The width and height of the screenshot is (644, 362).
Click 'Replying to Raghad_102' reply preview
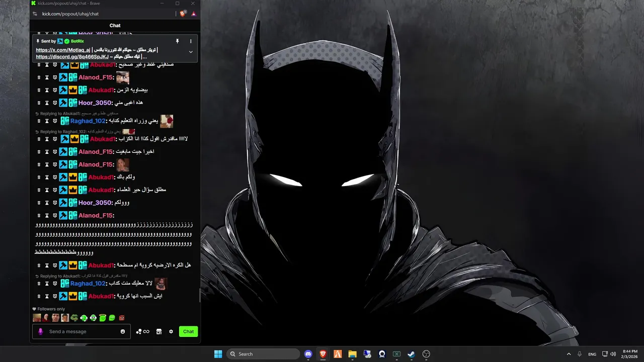85,132
